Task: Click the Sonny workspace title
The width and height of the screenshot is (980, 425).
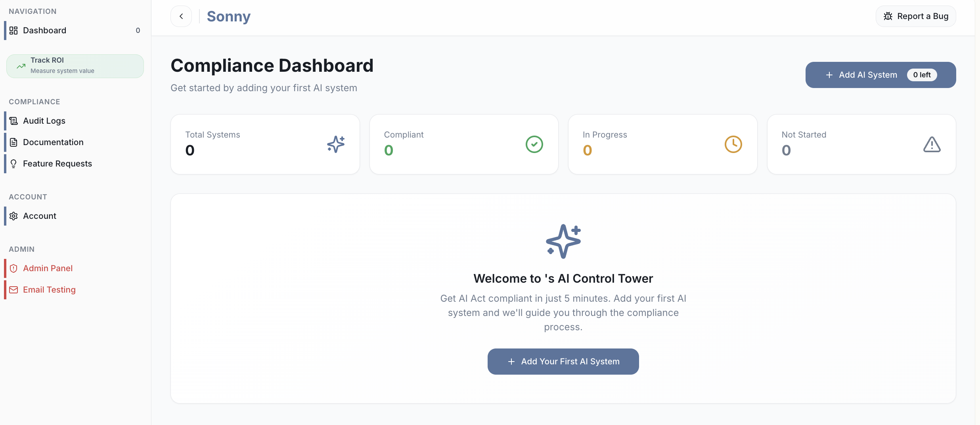Action: (229, 16)
